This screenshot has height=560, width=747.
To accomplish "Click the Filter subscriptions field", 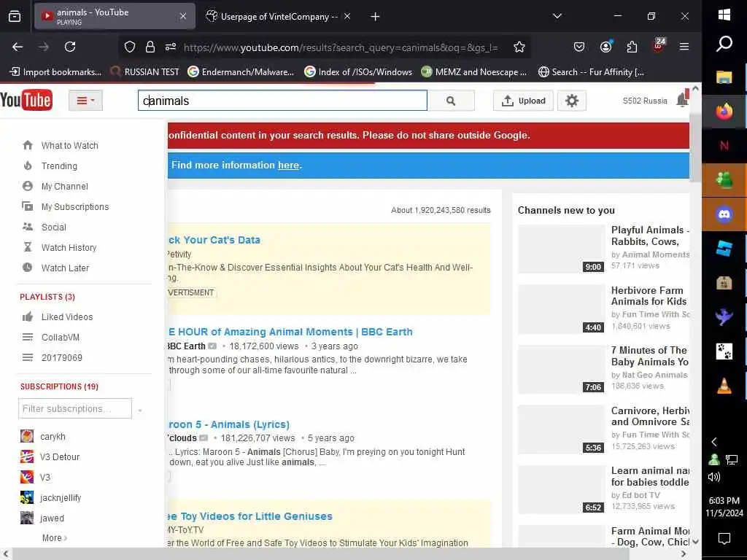I will click(75, 408).
